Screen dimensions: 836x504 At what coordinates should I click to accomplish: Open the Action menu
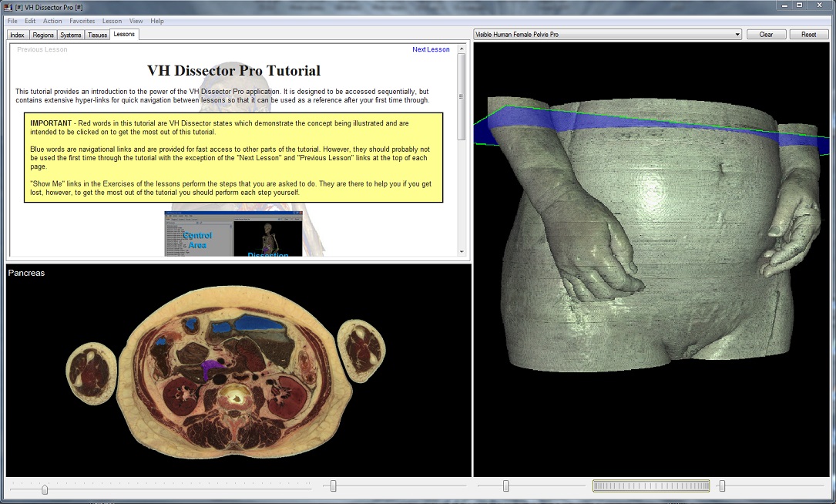tap(52, 21)
